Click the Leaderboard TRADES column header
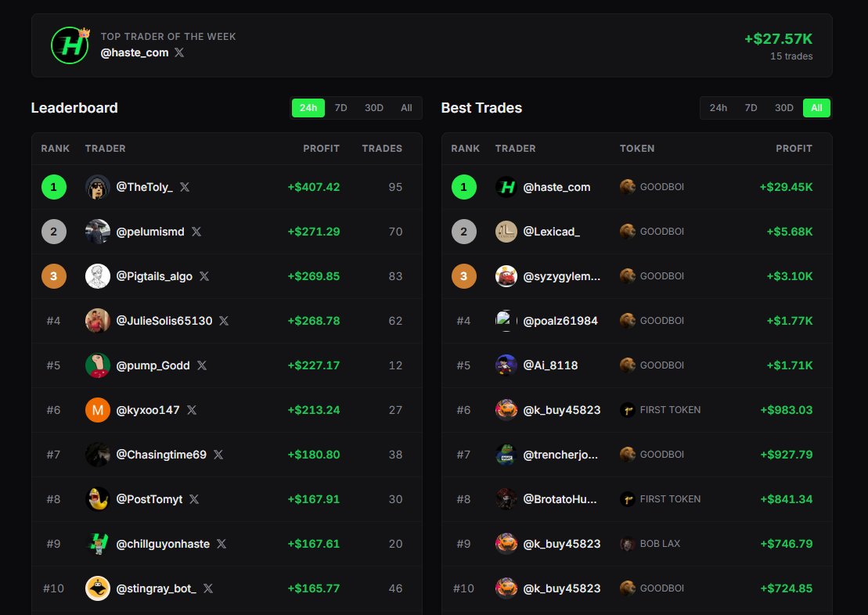Viewport: 868px width, 615px height. click(382, 149)
